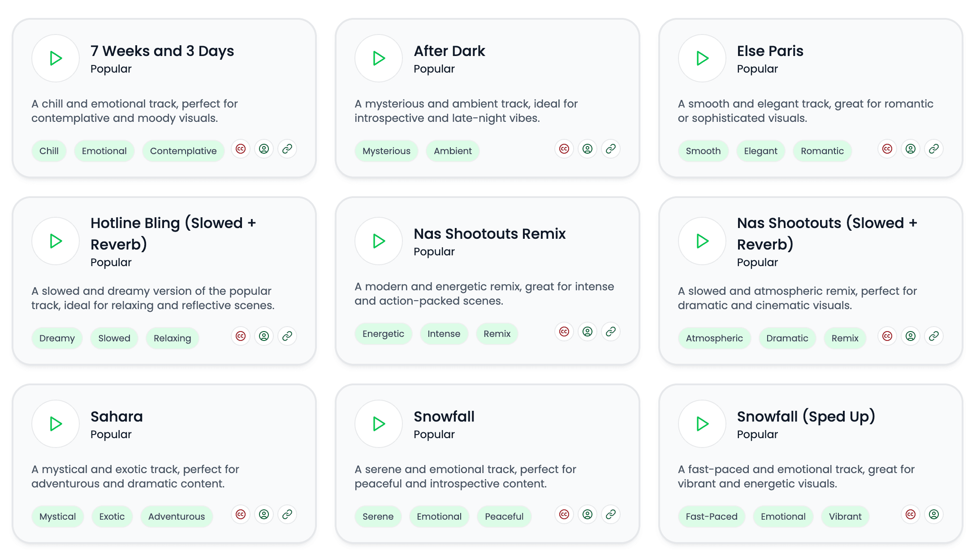The image size is (976, 560).
Task: Copy link icon on Nas Shootouts Remix card
Action: pos(611,332)
